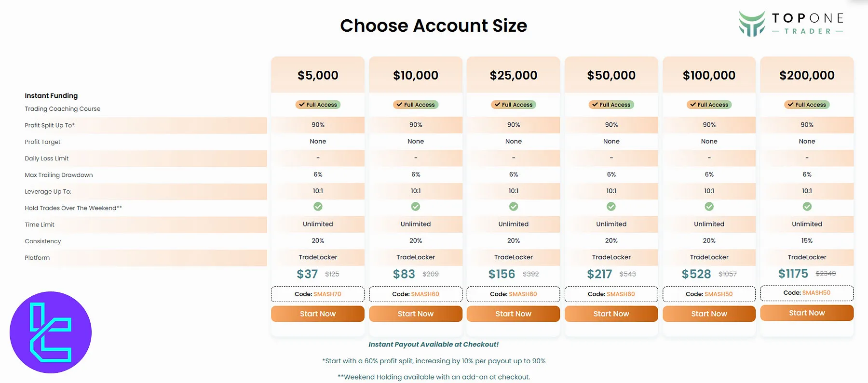Select the $5,000 account size header
Screen dimensions: 868x383
point(318,75)
